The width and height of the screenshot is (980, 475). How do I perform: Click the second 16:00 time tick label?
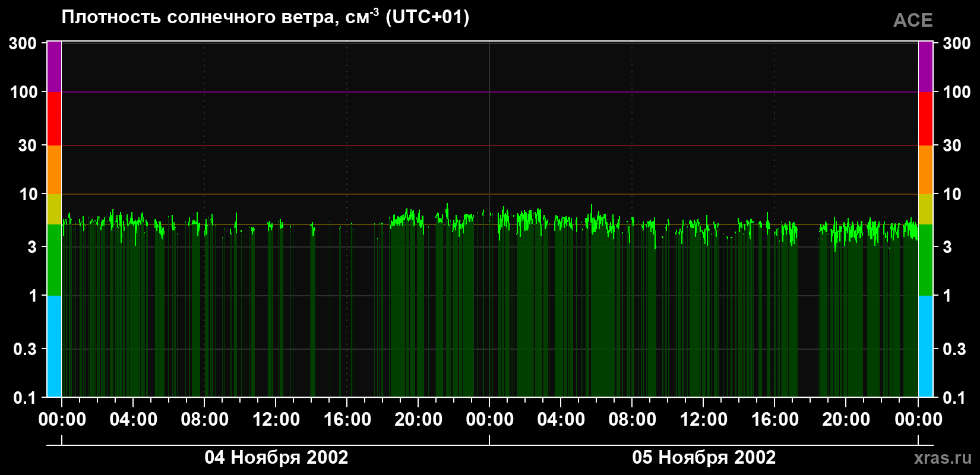[775, 420]
